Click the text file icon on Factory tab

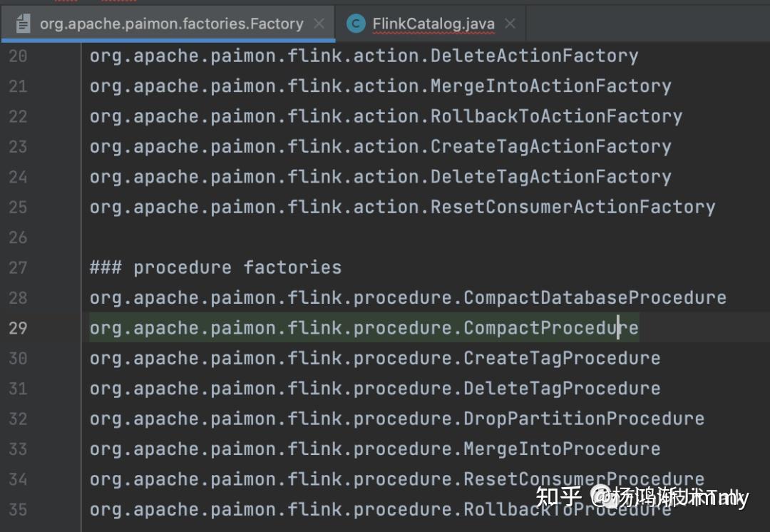[x=23, y=23]
